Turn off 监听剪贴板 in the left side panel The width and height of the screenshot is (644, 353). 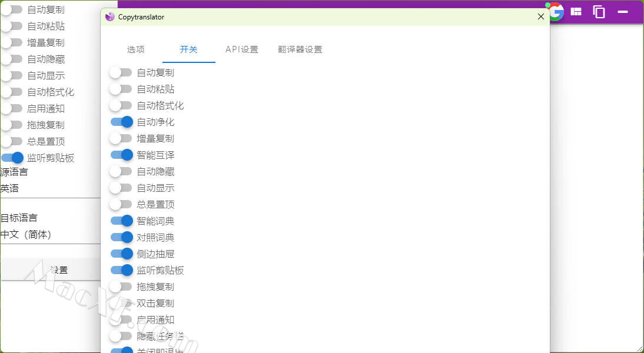coord(12,158)
